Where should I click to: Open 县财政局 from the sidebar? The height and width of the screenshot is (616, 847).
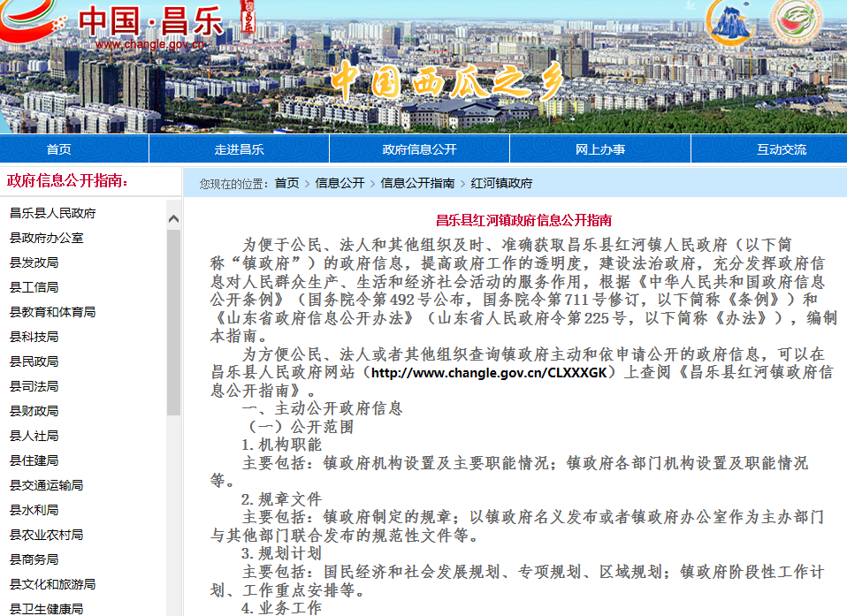(34, 411)
